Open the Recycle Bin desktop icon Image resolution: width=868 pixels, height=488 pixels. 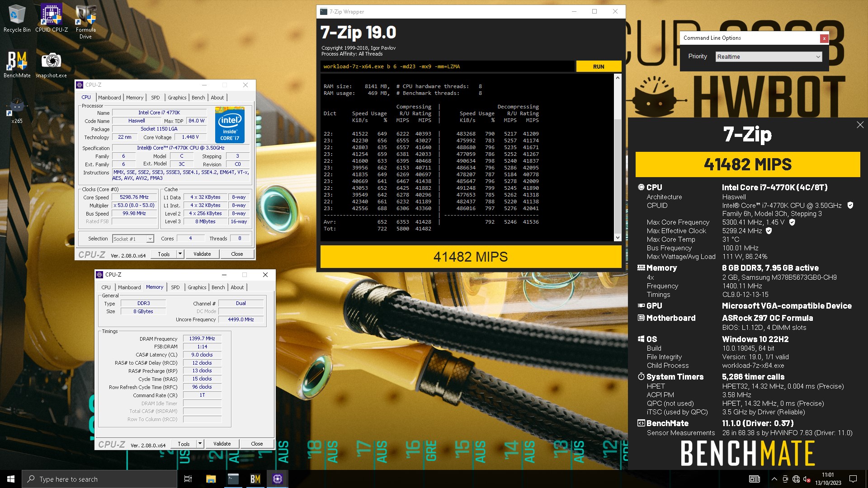click(x=17, y=18)
